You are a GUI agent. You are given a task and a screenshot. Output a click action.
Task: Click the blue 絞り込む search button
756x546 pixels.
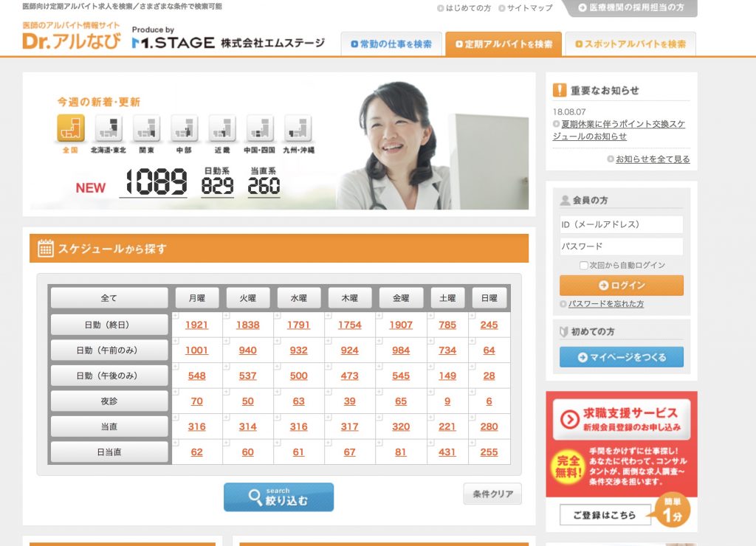point(278,497)
